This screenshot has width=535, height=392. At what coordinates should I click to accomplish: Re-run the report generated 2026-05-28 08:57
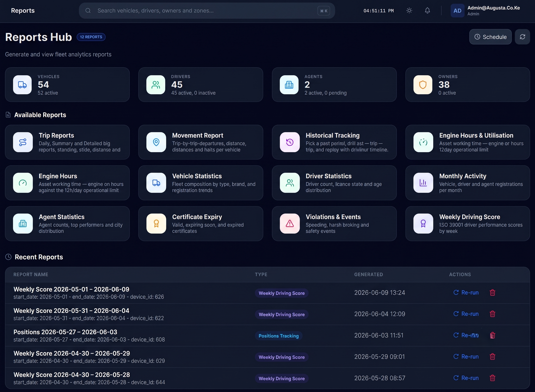pyautogui.click(x=466, y=378)
